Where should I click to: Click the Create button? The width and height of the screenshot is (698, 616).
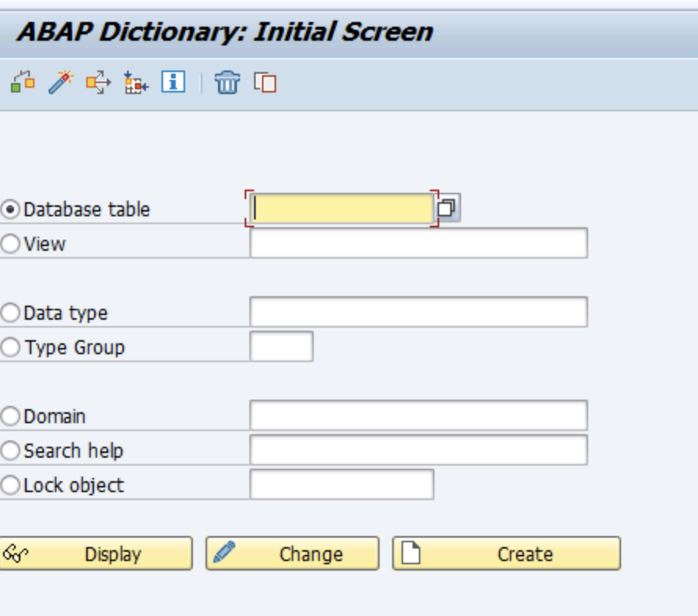(x=506, y=553)
